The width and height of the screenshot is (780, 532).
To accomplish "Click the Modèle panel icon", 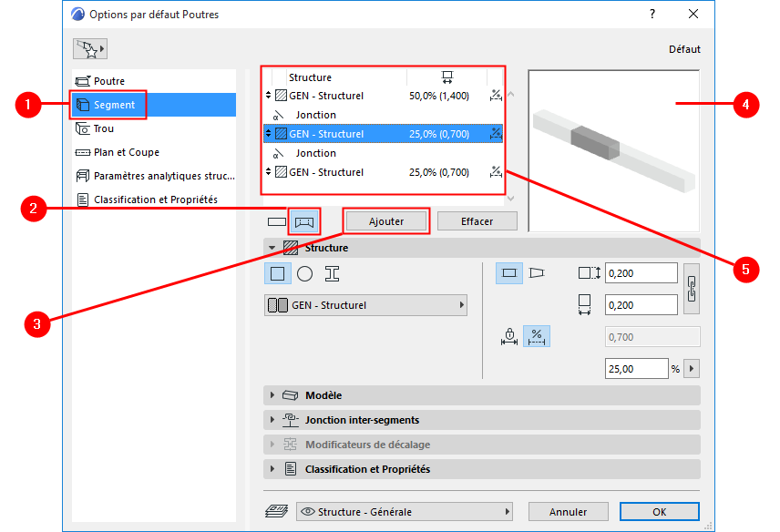I will pos(291,395).
